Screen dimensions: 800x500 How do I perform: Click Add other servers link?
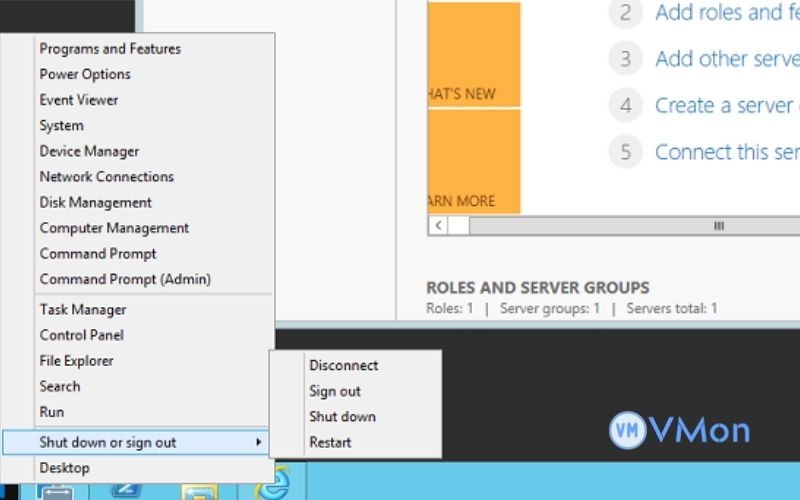coord(728,59)
